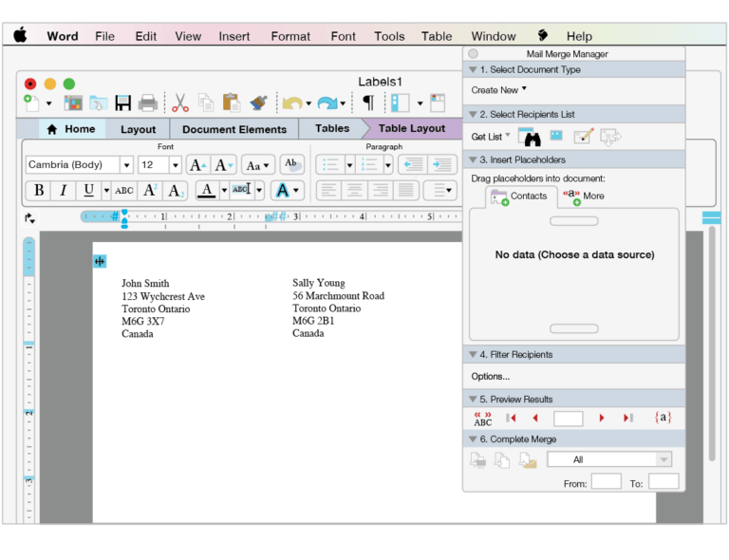Screen dimensions: 729x560
Task: Toggle Subscript formatting
Action: pyautogui.click(x=176, y=190)
